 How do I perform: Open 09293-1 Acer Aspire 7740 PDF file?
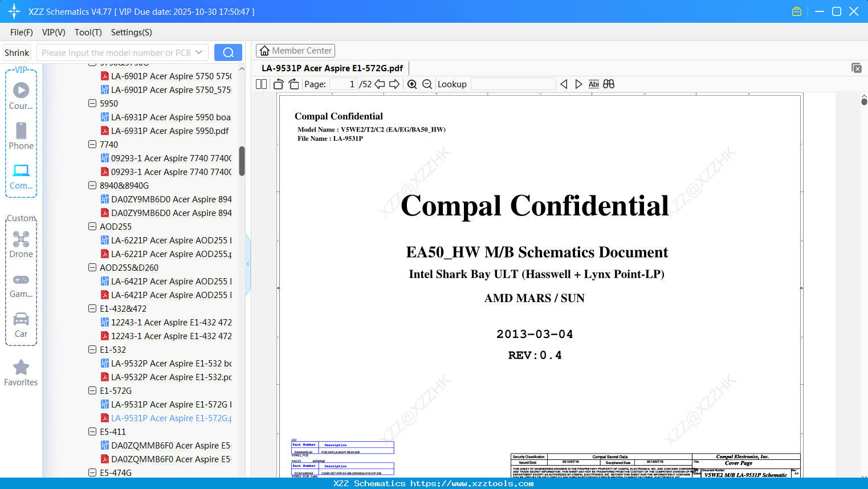click(166, 172)
